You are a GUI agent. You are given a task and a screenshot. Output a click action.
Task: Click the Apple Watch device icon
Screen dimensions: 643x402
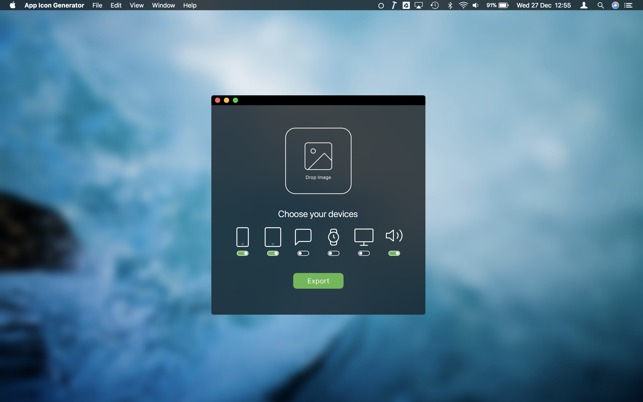(333, 237)
